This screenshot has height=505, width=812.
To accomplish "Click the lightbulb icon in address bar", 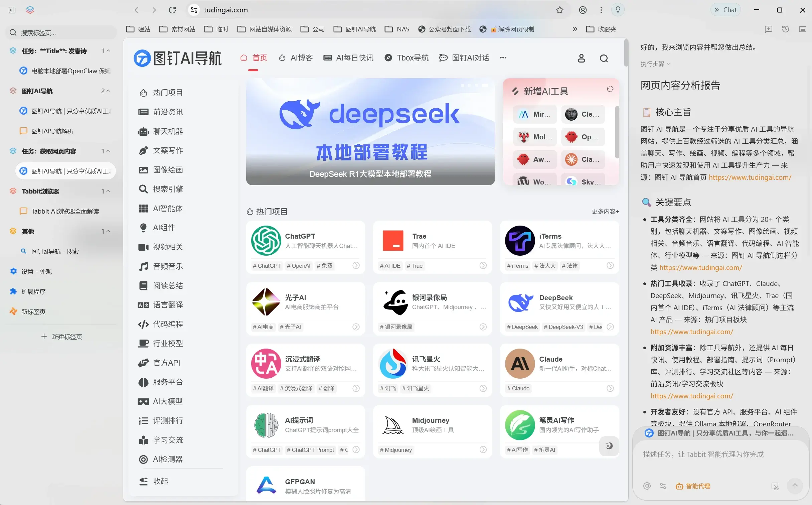I will (x=618, y=10).
